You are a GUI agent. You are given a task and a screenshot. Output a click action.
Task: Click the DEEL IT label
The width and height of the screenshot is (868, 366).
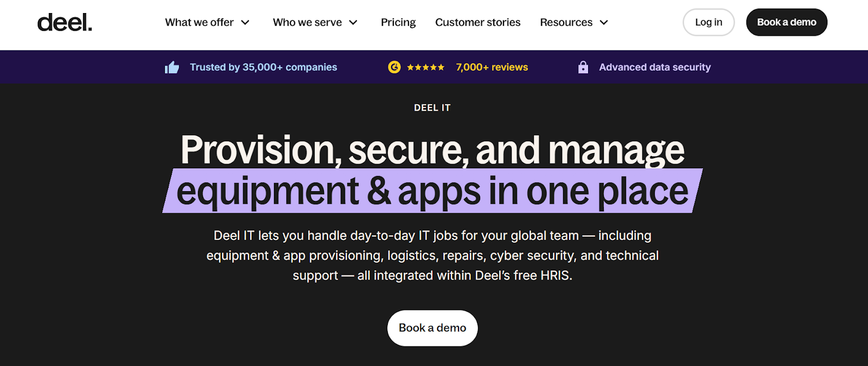(x=432, y=108)
